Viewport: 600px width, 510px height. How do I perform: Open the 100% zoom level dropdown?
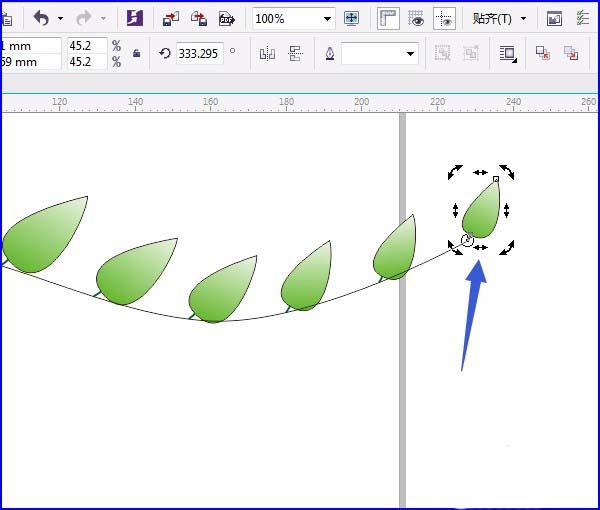(x=327, y=18)
